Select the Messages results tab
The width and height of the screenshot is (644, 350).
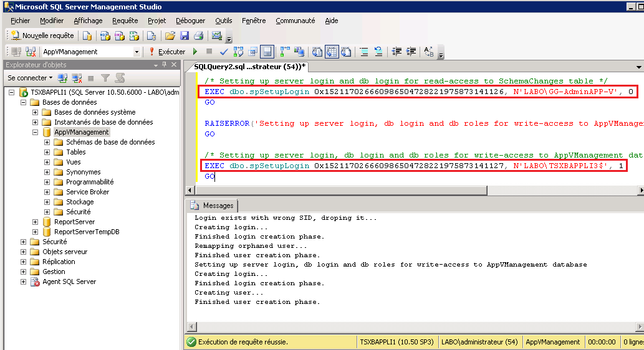pos(213,206)
